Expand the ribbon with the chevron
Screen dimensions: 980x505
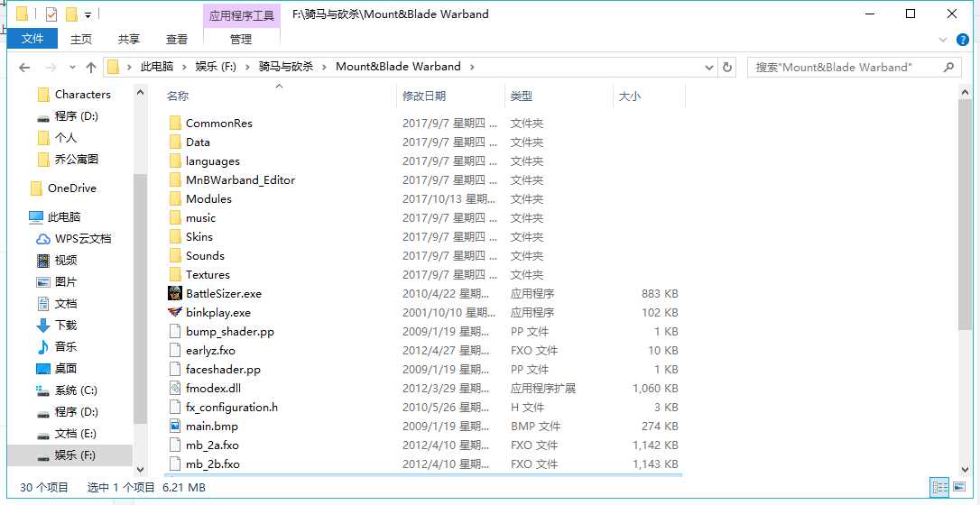pyautogui.click(x=944, y=40)
